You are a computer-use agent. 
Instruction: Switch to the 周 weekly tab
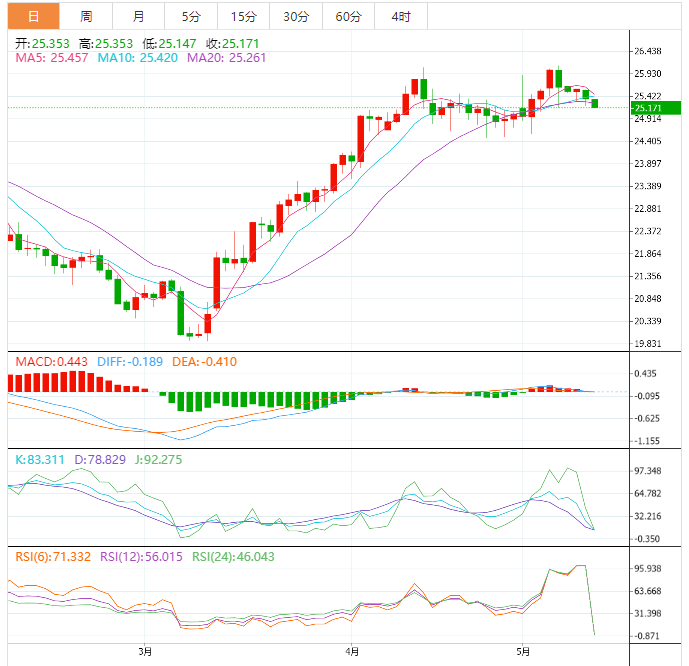(86, 16)
